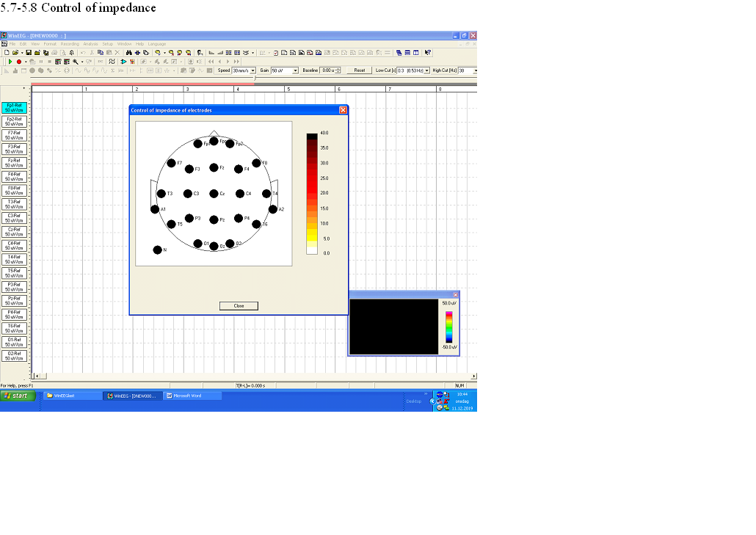This screenshot has width=756, height=535.
Task: Click the blue amplifier triangle icon
Action: (x=123, y=62)
